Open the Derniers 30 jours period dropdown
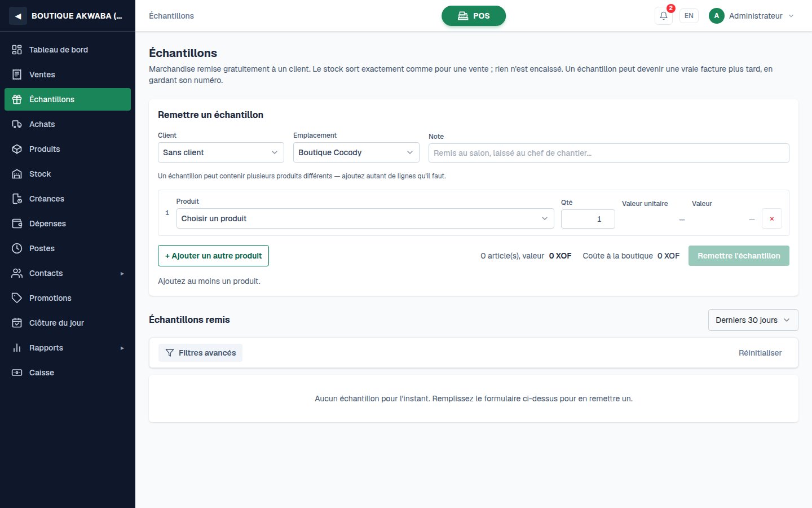 753,320
